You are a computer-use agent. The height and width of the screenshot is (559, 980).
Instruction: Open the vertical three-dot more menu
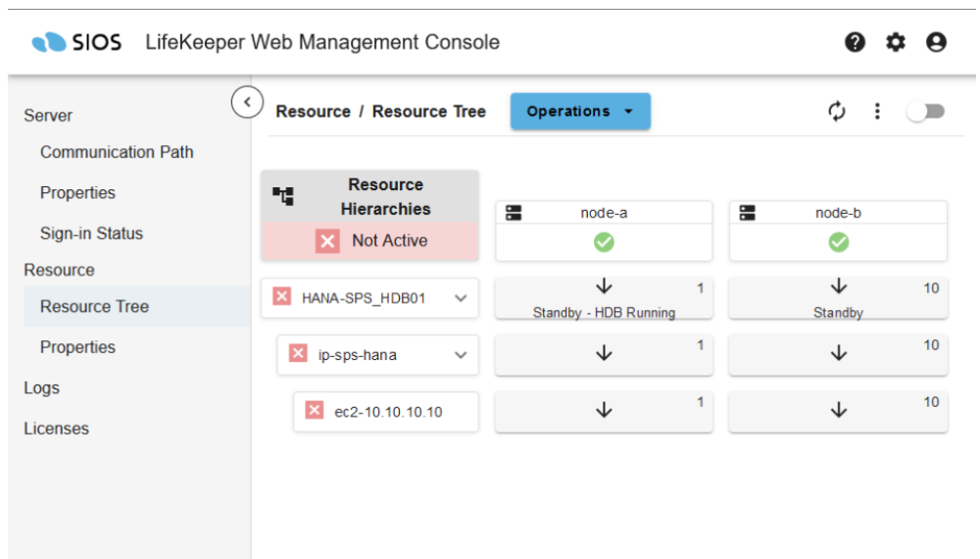point(877,111)
